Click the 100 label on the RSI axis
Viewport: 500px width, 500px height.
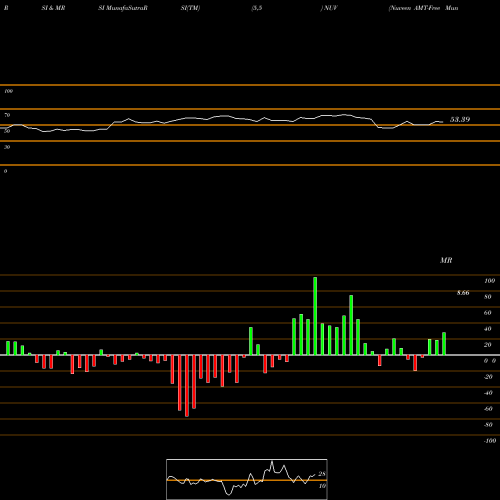(8, 91)
